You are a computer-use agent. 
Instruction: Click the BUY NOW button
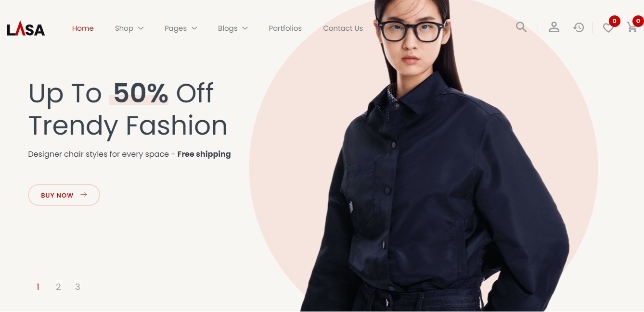point(64,195)
